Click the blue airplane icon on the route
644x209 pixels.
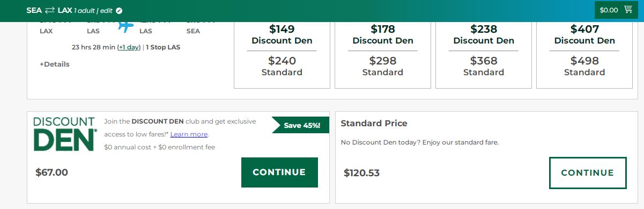point(125,25)
